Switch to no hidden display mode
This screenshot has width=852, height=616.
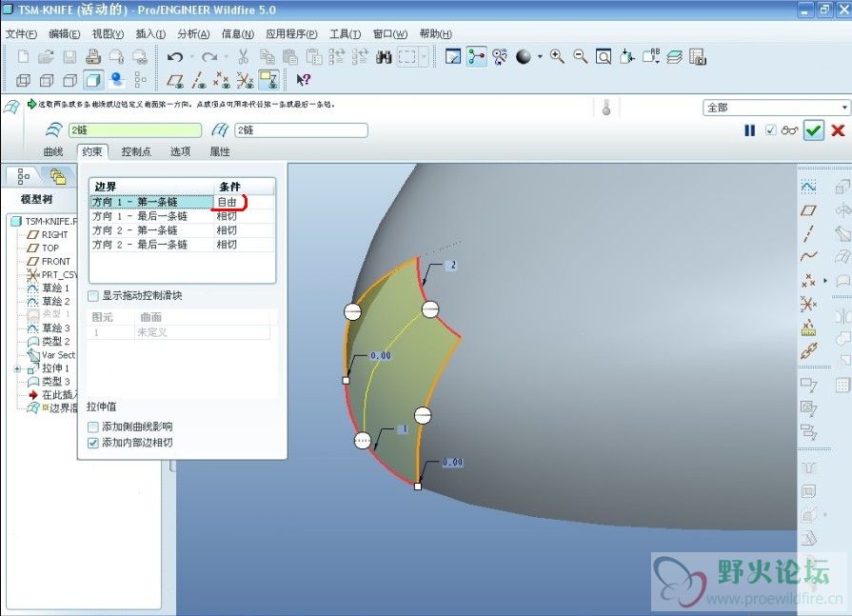(70, 80)
